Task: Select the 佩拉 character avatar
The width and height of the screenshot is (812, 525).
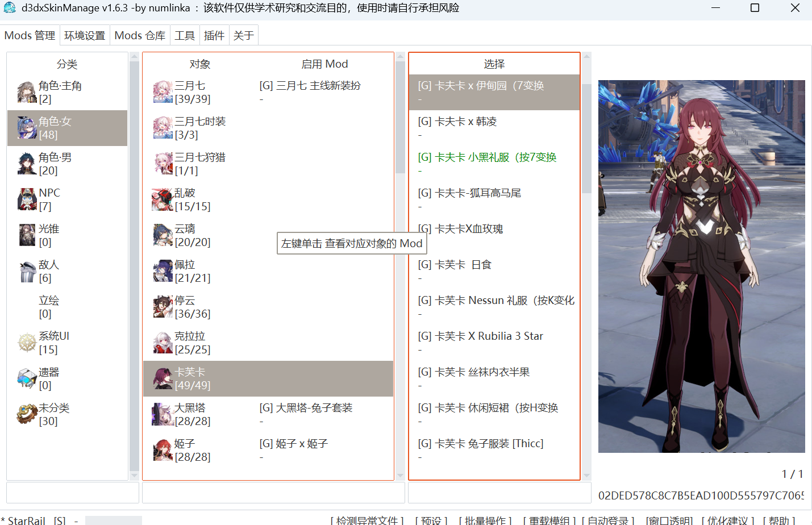Action: (x=163, y=272)
